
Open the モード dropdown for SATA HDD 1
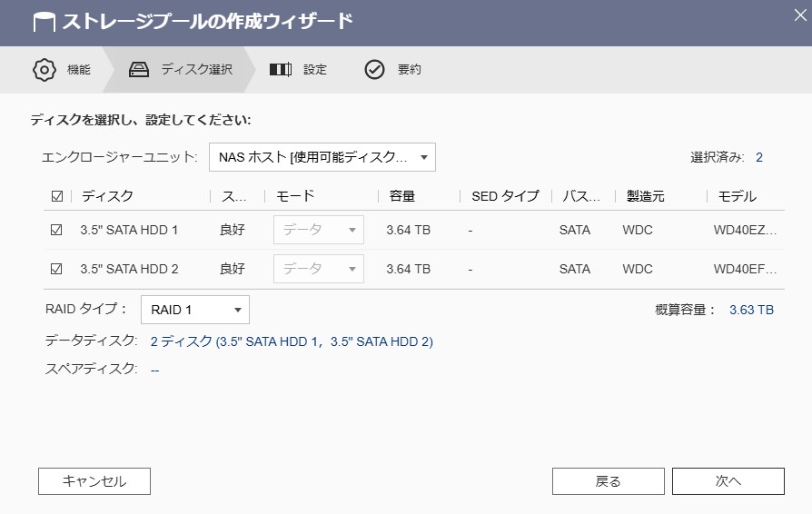tap(319, 230)
